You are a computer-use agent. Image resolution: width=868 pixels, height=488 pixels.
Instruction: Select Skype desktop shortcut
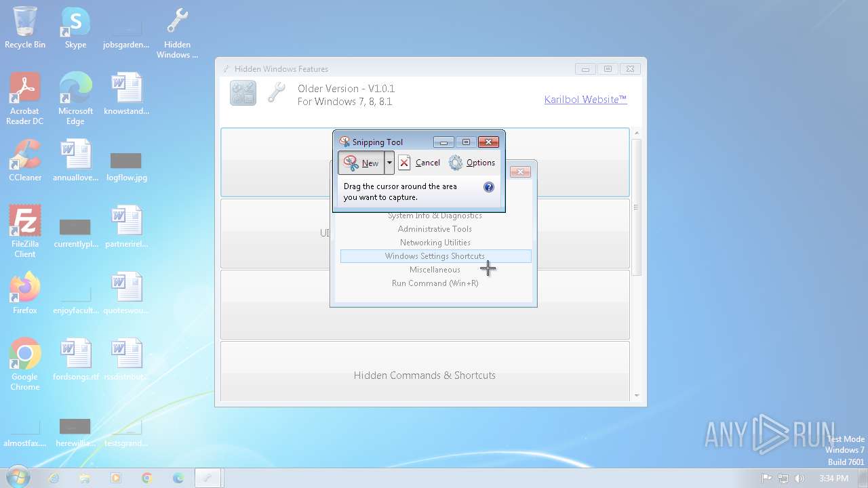[75, 28]
